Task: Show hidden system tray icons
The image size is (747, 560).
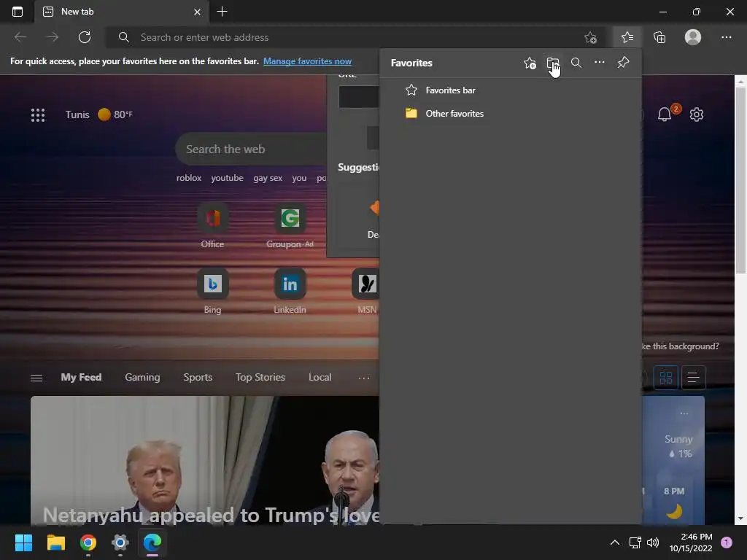Action: (615, 542)
